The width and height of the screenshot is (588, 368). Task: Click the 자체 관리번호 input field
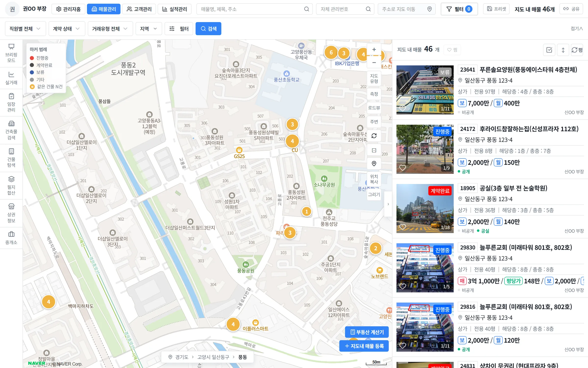[345, 9]
